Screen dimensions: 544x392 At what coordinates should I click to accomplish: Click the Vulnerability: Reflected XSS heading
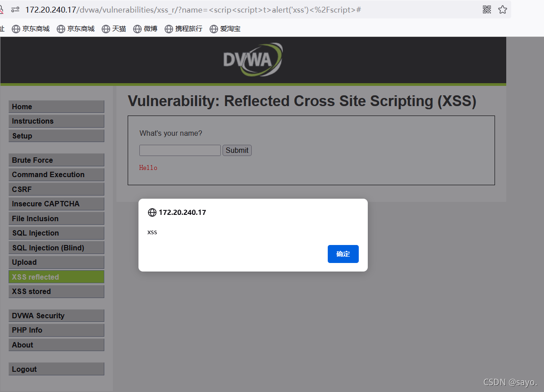click(x=302, y=101)
